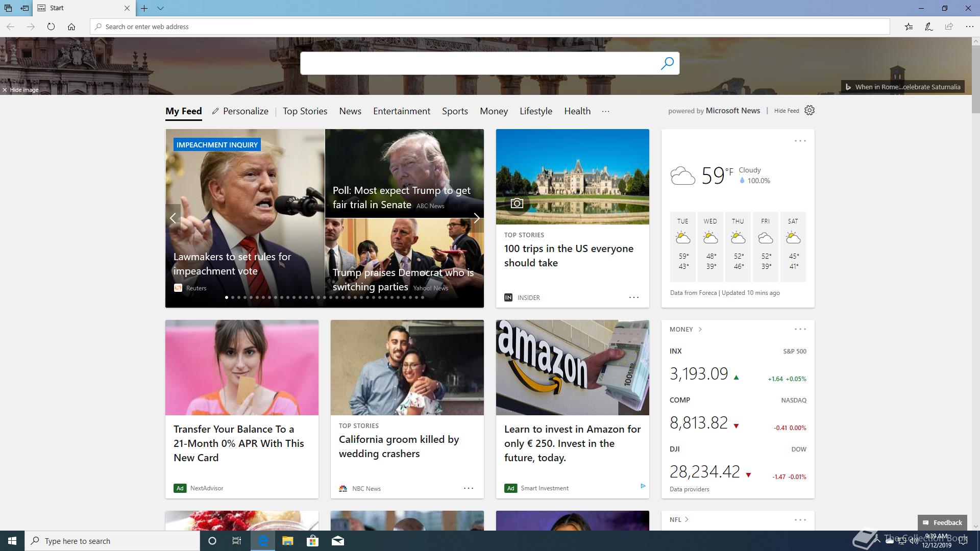Open California groom killed story
Image resolution: width=980 pixels, height=551 pixels.
[399, 446]
